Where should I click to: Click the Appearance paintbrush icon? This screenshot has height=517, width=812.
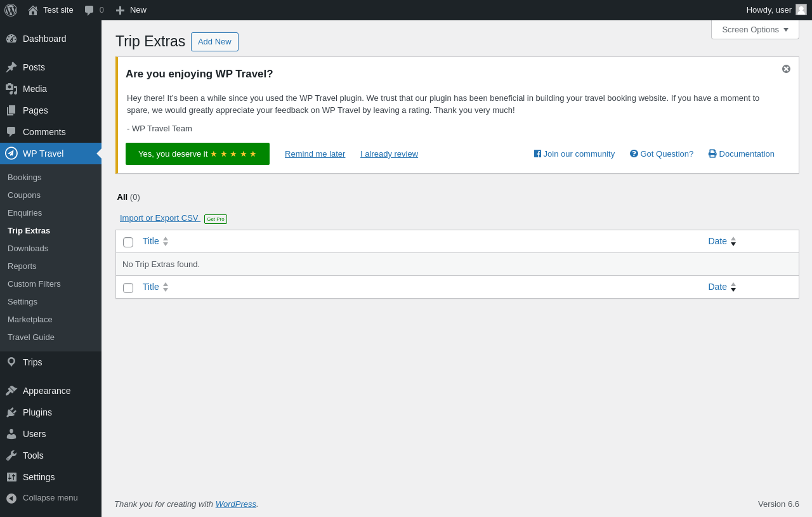click(11, 391)
